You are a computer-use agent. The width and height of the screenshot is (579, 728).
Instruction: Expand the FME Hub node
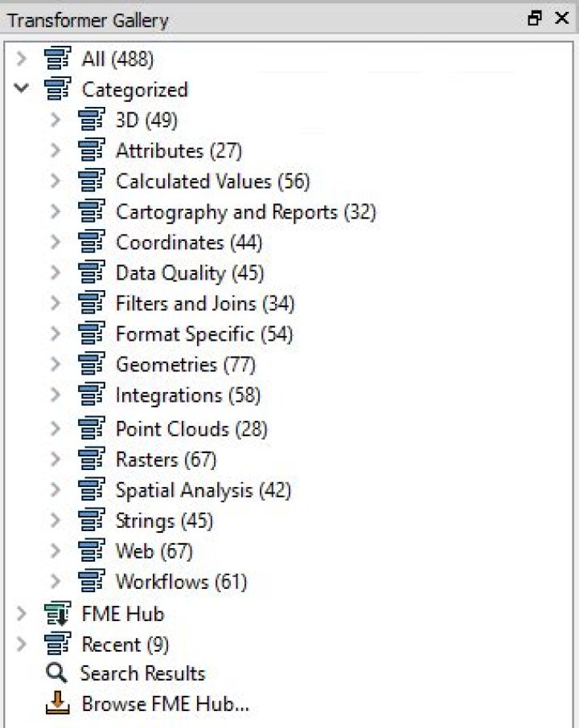coord(22,614)
